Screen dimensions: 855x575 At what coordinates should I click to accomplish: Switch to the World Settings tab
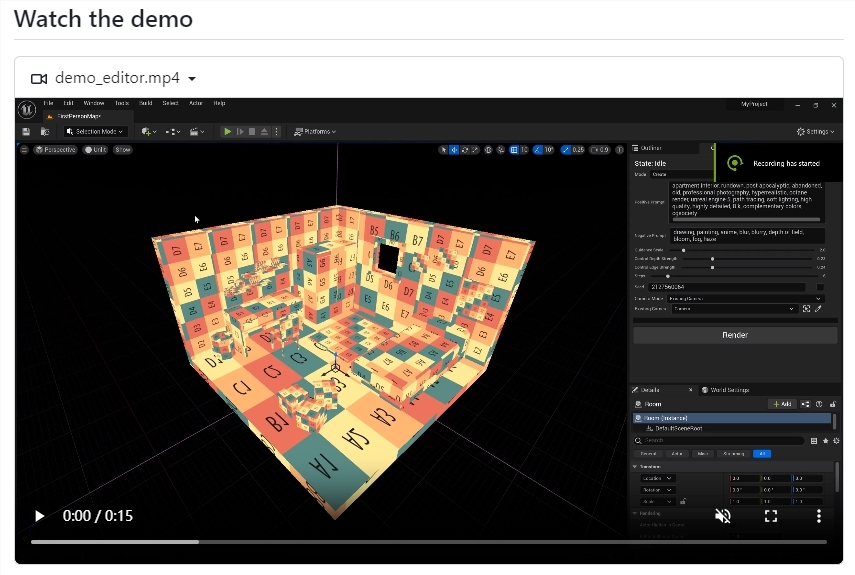pos(728,389)
